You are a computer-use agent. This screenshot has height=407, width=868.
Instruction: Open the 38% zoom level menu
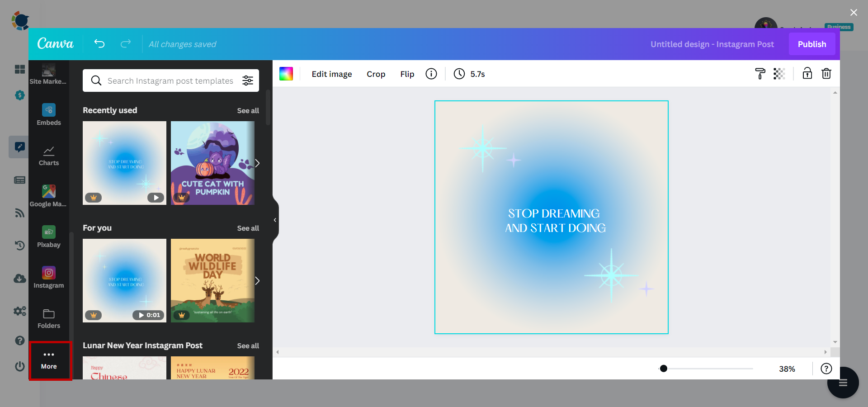click(x=787, y=369)
